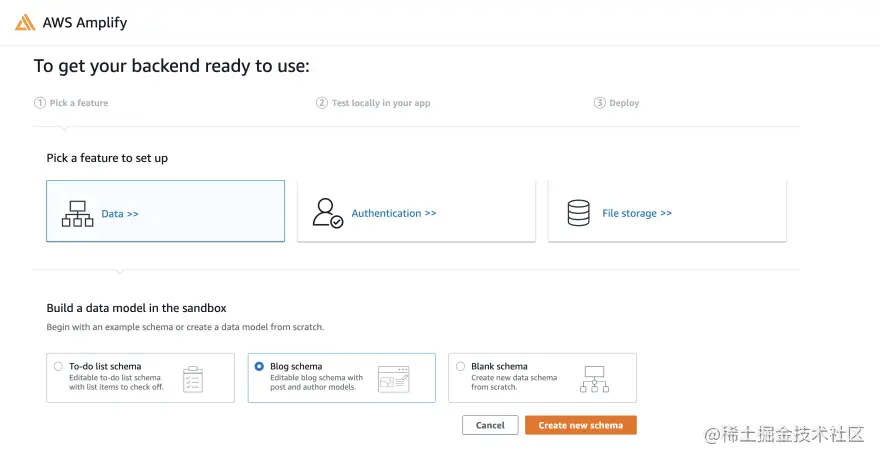The width and height of the screenshot is (880, 460).
Task: Go to Test locally in your app step
Action: [x=381, y=103]
